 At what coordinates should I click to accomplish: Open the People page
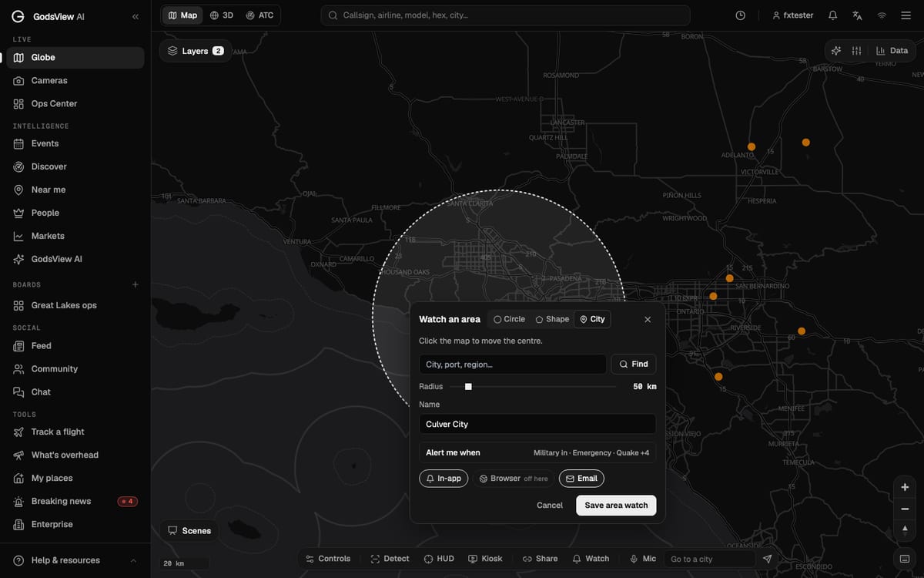click(x=75, y=213)
